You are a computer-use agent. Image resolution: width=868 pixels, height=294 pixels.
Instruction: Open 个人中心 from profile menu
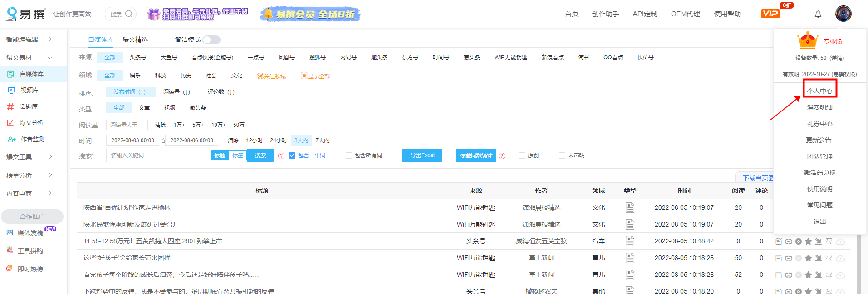point(819,91)
